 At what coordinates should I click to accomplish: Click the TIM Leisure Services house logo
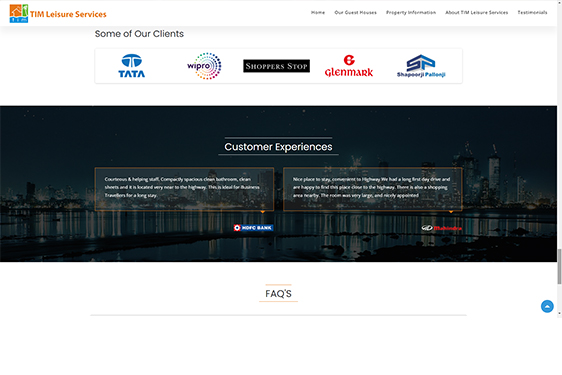(x=19, y=13)
